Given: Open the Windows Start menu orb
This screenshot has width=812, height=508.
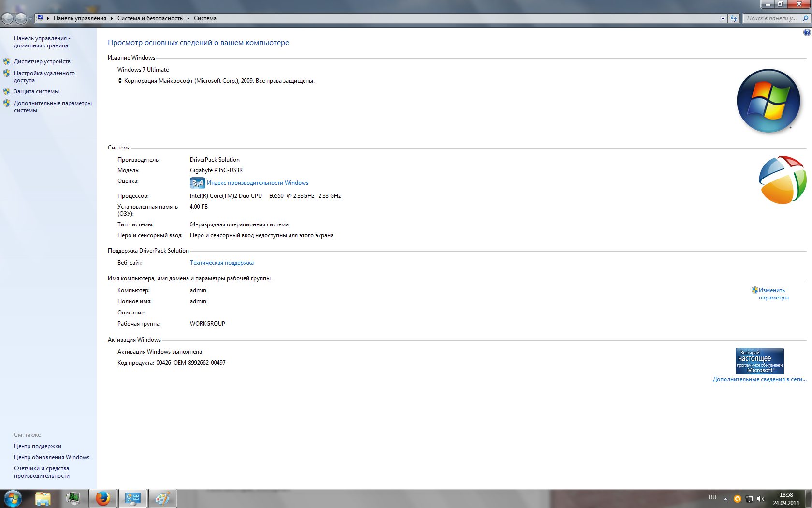Looking at the screenshot, I should pos(13,498).
